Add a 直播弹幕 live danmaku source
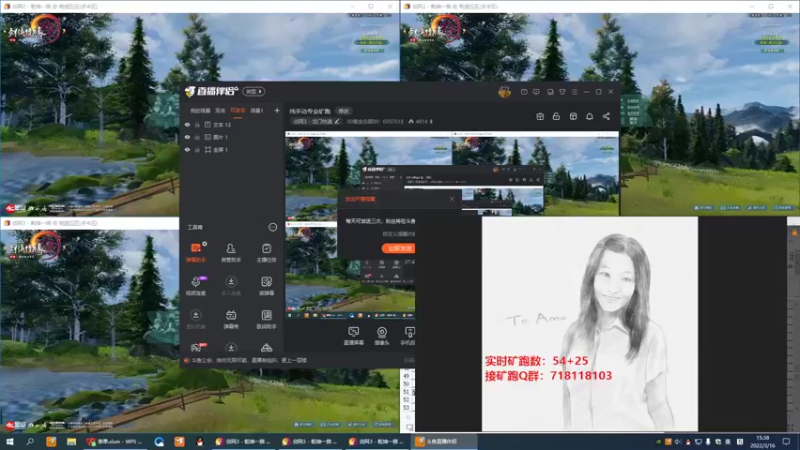The image size is (800, 450). [x=354, y=336]
